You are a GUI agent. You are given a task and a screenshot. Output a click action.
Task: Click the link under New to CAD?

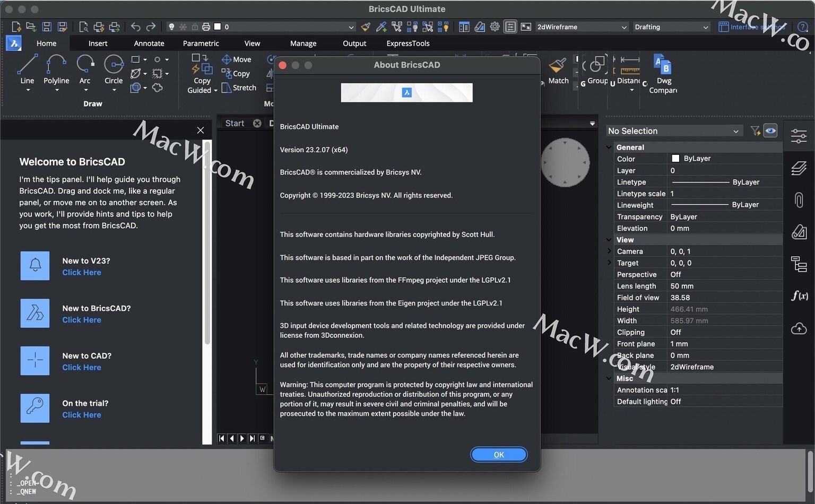coord(82,367)
